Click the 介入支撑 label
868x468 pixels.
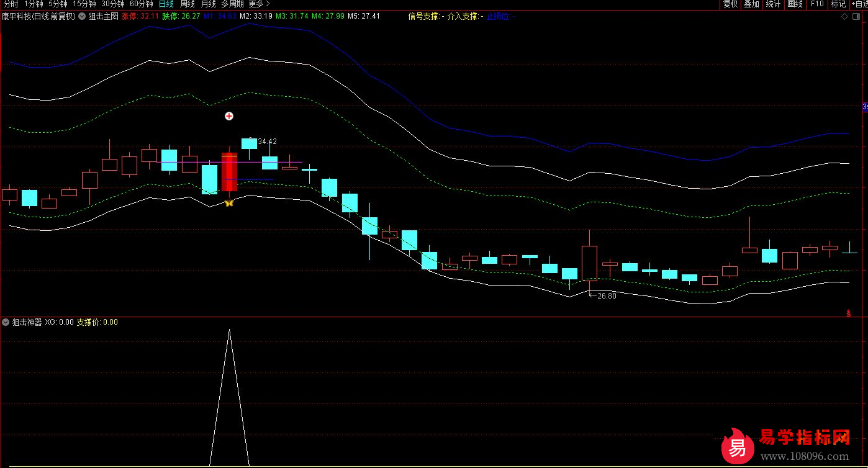click(465, 16)
